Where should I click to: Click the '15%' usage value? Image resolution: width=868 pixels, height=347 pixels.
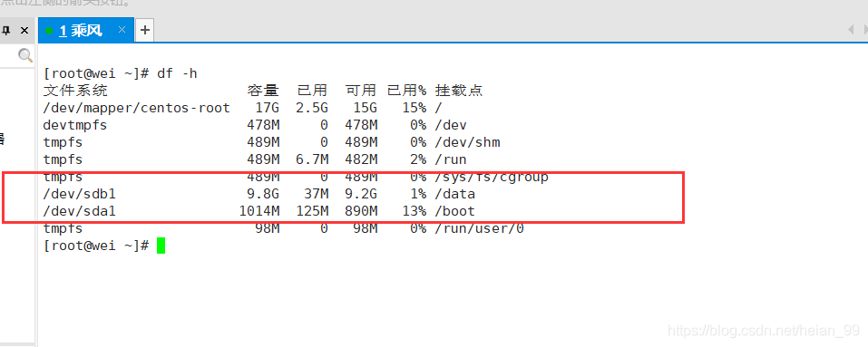(414, 108)
